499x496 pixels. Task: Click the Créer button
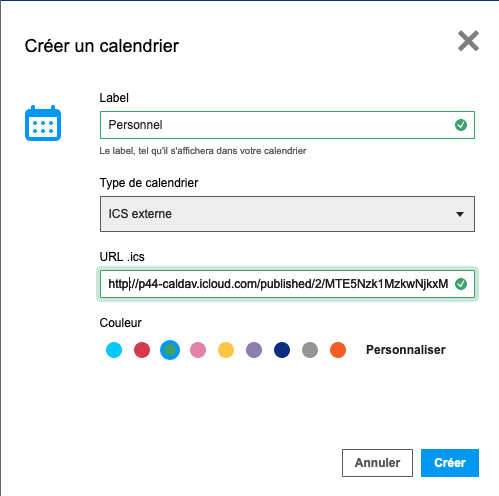(450, 463)
